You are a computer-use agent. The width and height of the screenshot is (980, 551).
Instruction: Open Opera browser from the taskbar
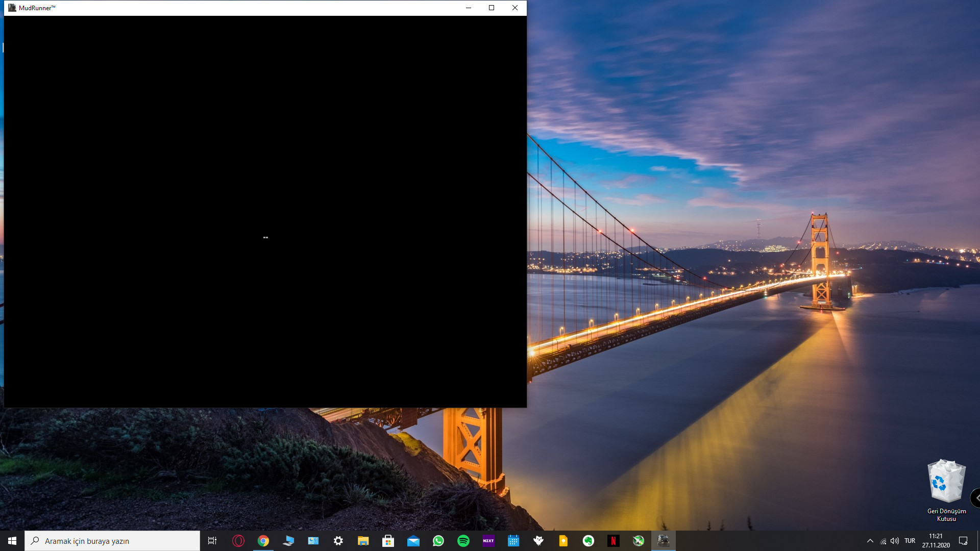(238, 541)
